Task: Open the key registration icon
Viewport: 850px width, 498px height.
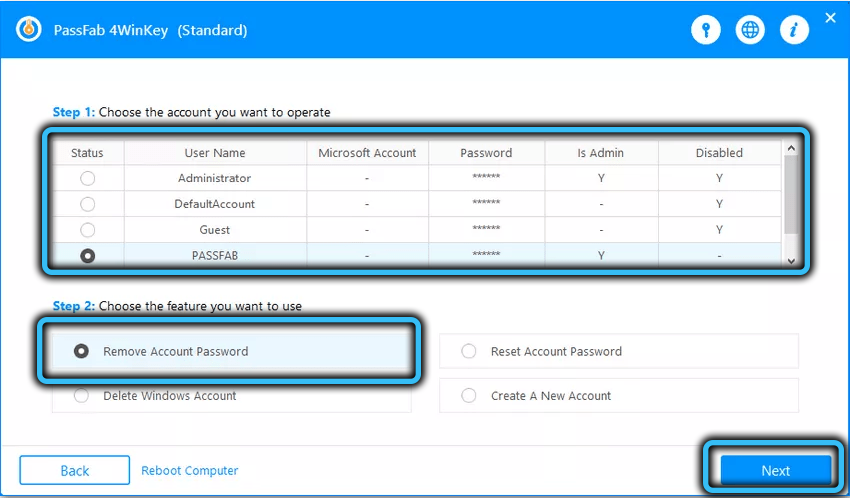Action: tap(706, 30)
